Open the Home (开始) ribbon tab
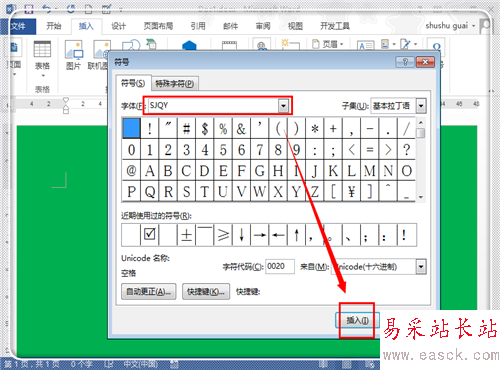500x370 pixels. [x=54, y=26]
